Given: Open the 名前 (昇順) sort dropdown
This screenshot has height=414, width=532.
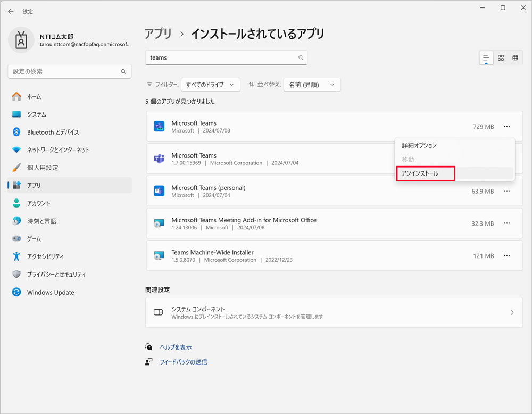Looking at the screenshot, I should (312, 85).
